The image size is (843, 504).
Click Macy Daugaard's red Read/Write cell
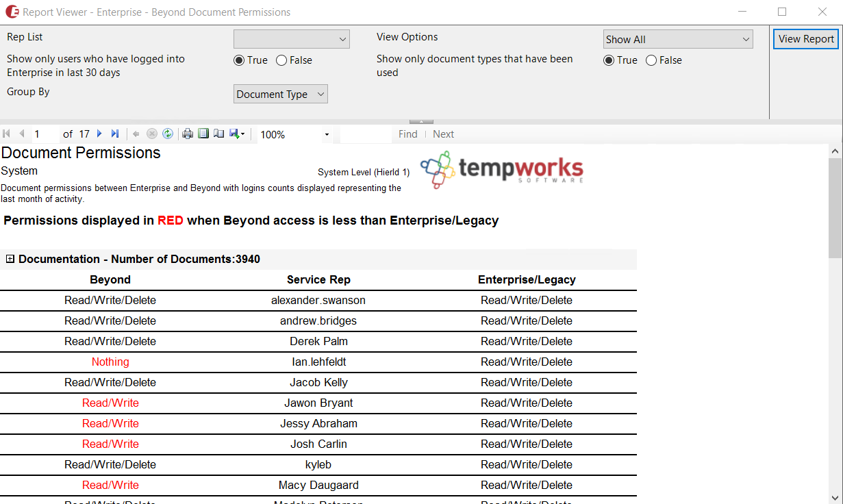110,485
